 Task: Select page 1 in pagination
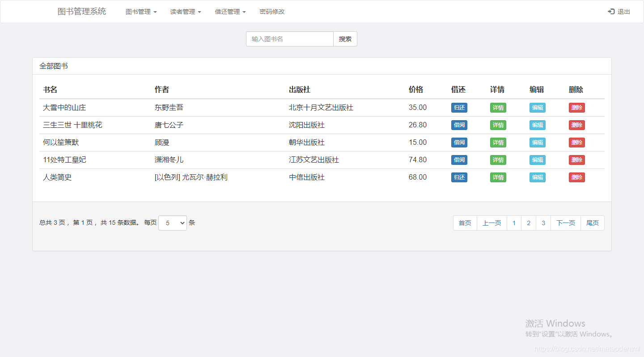(514, 223)
